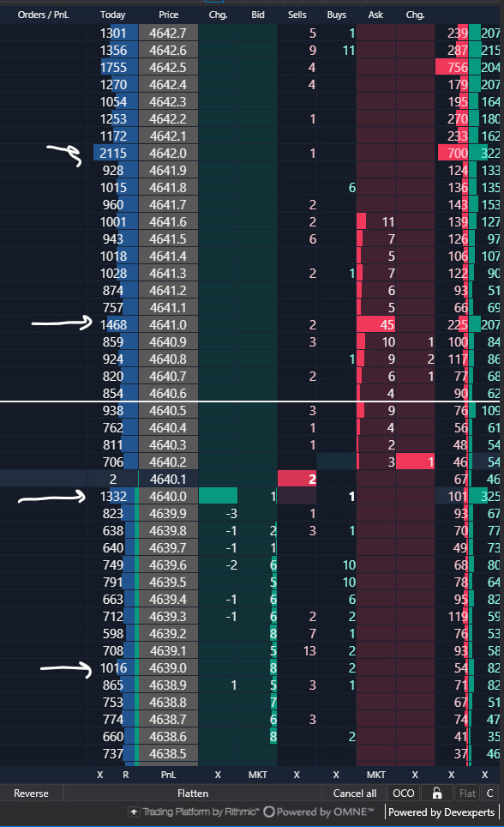Click highlighted sells value 2 at 4640.1
This screenshot has width=504, height=827.
coord(297,479)
